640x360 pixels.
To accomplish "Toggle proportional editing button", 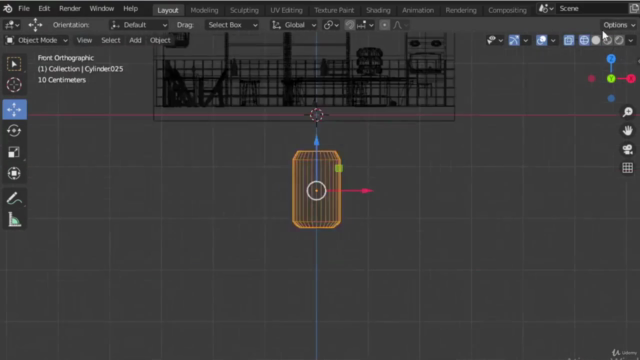I will point(384,25).
